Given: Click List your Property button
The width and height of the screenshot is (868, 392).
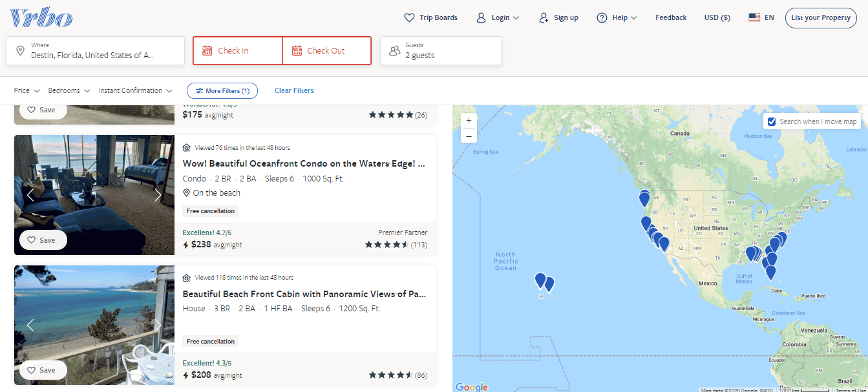Looking at the screenshot, I should pos(821,18).
